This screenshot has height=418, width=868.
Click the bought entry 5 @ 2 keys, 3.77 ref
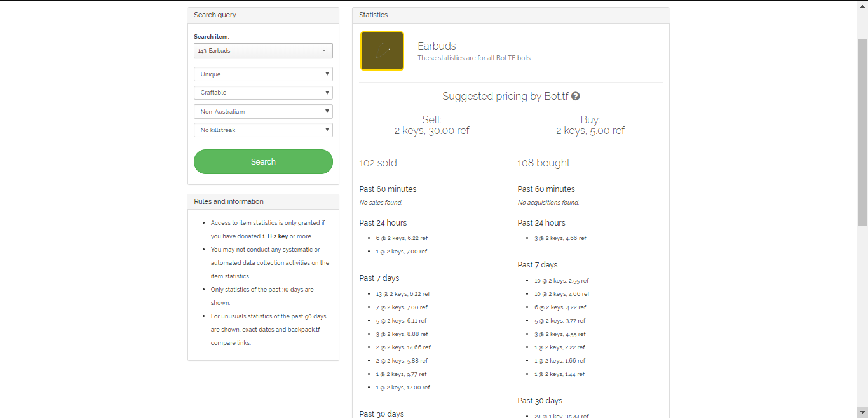tap(560, 321)
